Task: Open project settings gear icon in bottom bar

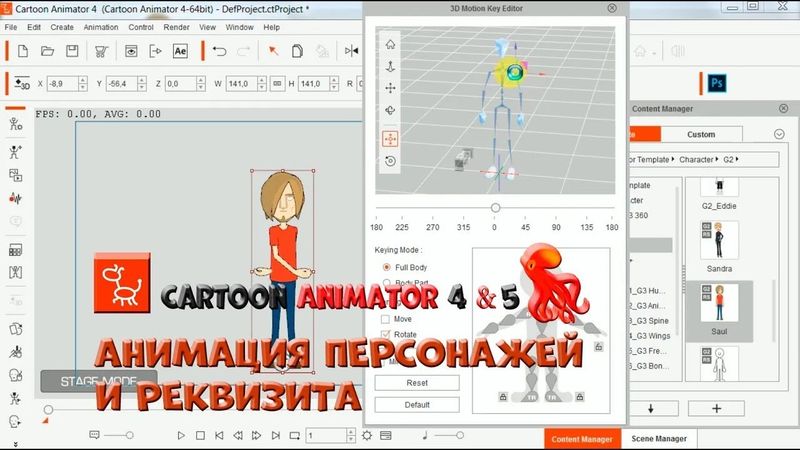Action: tap(367, 435)
